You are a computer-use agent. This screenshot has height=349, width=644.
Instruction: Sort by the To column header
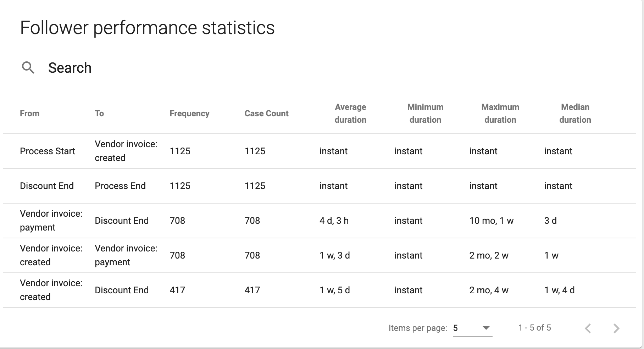coord(99,113)
